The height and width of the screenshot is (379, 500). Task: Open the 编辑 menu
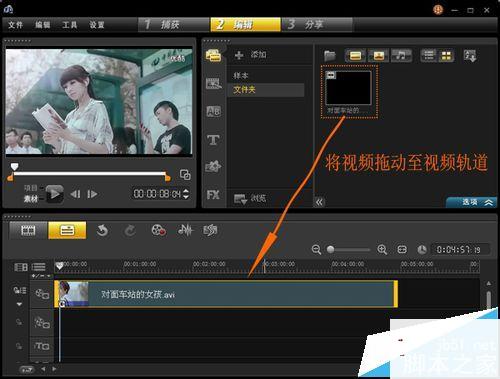pyautogui.click(x=43, y=25)
